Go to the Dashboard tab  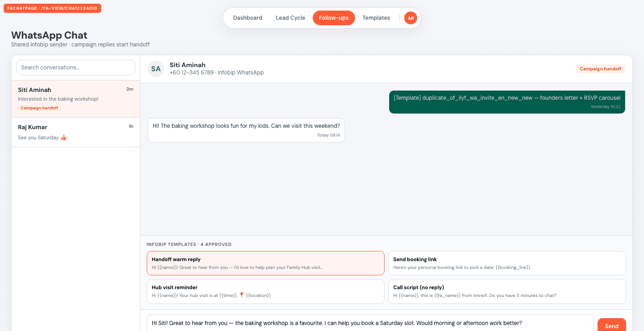(247, 18)
